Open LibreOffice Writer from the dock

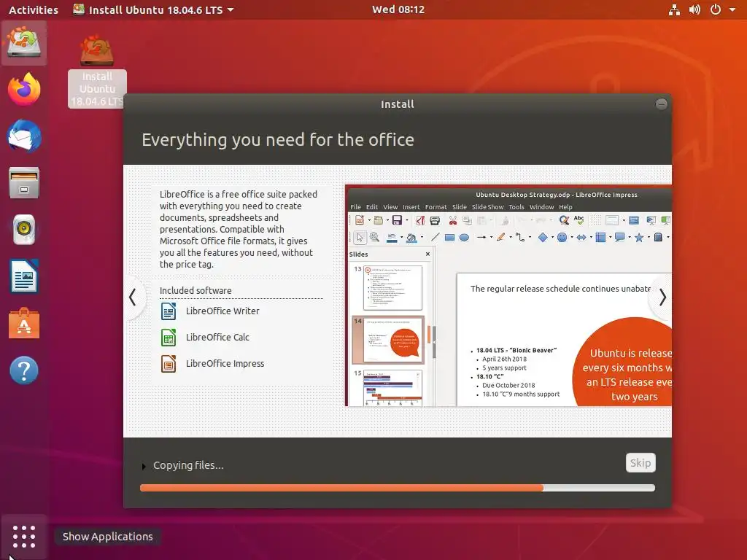click(24, 276)
